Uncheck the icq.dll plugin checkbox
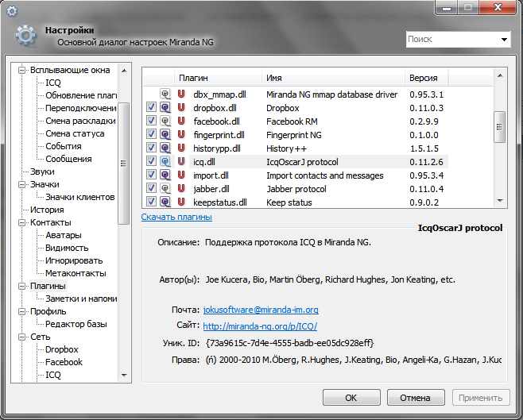This screenshot has height=420, width=523. click(151, 161)
